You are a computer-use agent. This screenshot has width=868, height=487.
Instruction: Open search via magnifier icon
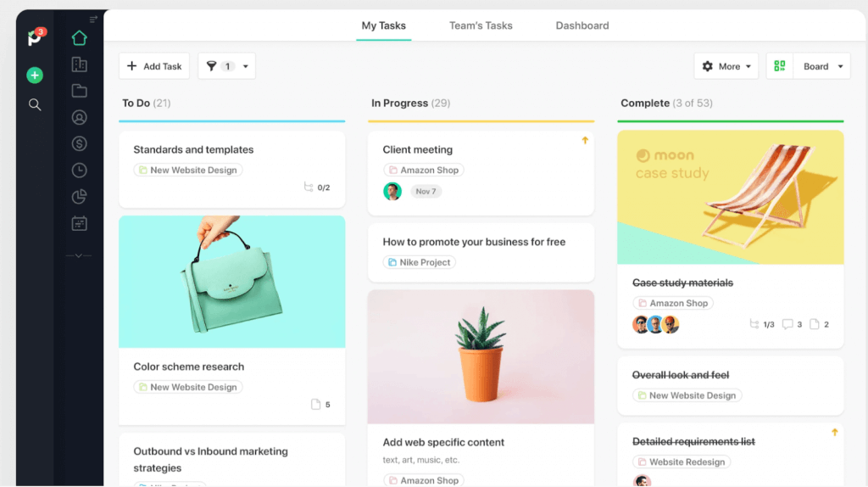point(35,104)
